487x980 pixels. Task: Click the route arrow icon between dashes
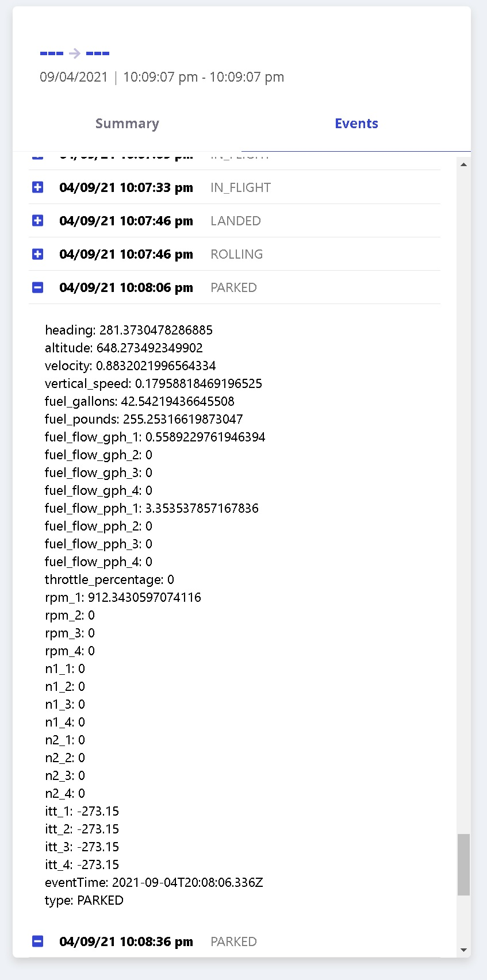[x=75, y=53]
